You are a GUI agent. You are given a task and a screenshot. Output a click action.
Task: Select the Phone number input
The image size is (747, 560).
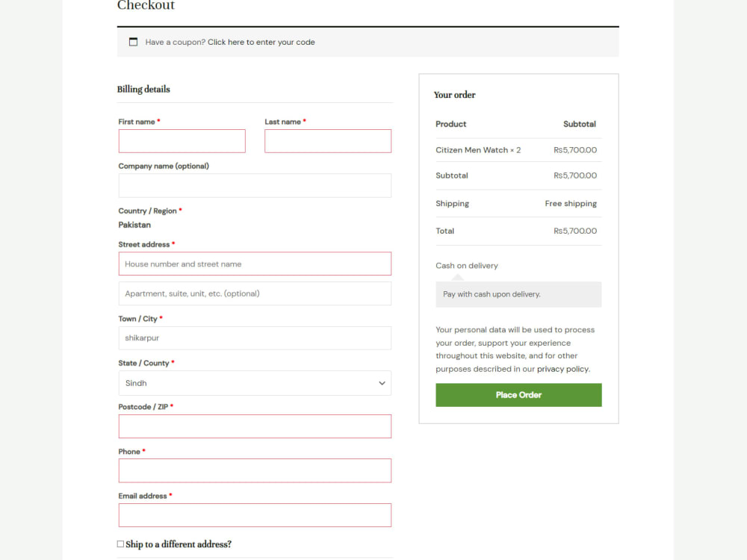(x=255, y=470)
